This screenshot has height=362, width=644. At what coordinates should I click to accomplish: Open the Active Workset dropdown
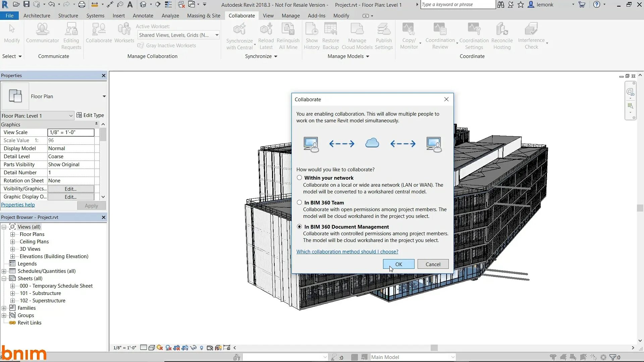click(217, 35)
